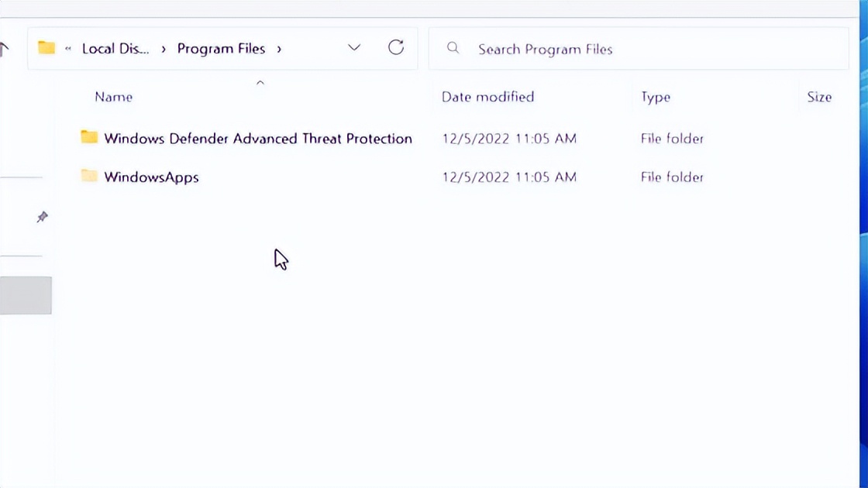Expand the breadcrumb overflow chevron
Viewport: 868px width, 488px height.
tap(68, 48)
